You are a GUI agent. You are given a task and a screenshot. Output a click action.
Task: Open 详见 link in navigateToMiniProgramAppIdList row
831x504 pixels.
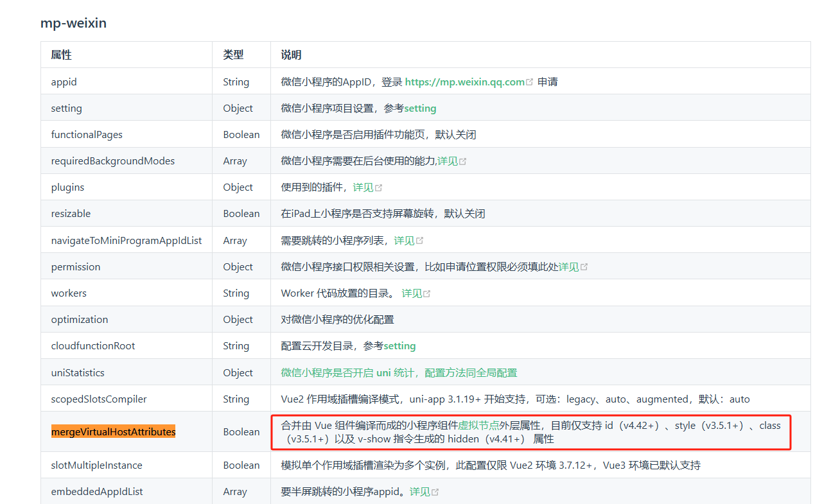[x=405, y=240]
